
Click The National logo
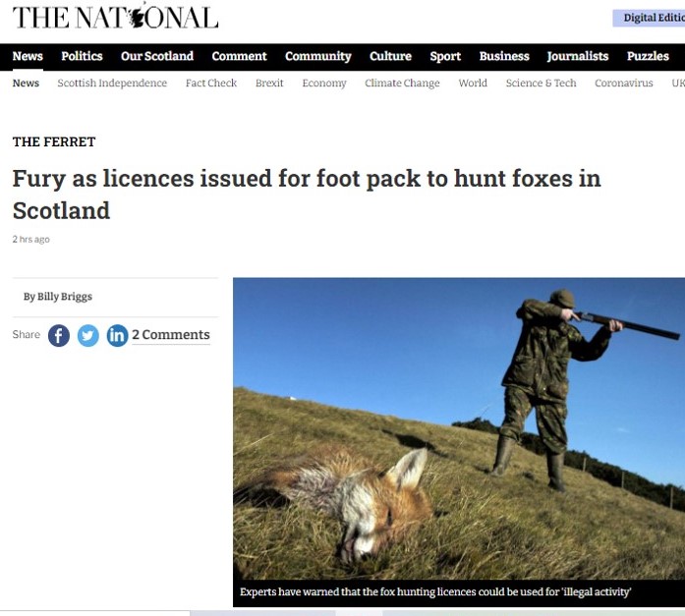tap(115, 16)
